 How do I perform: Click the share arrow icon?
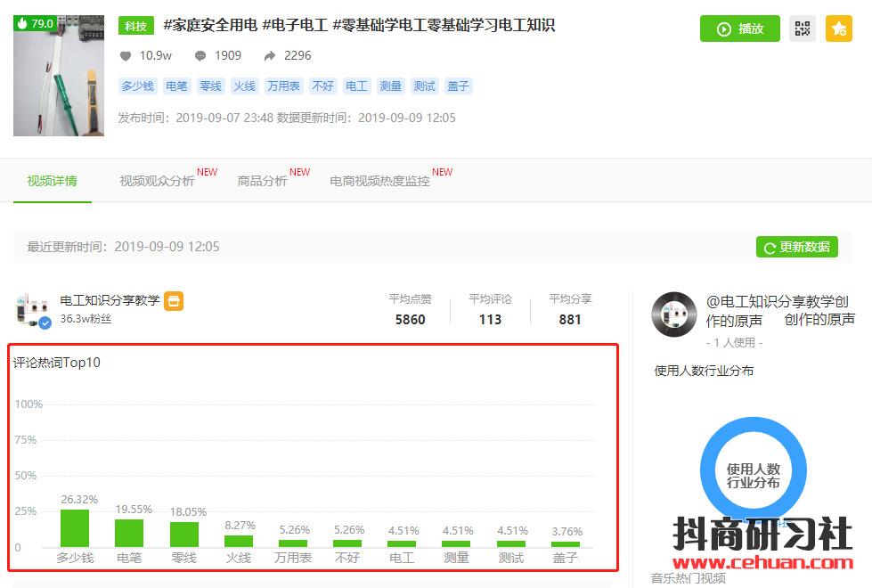[x=270, y=55]
